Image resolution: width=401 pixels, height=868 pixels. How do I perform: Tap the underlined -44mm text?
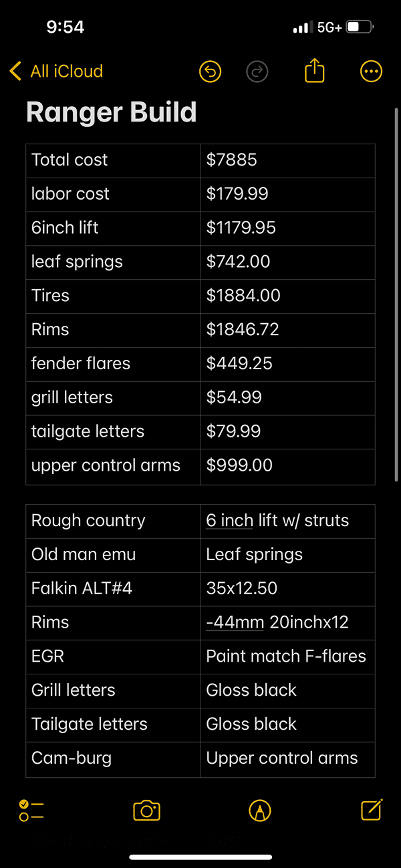click(x=235, y=622)
